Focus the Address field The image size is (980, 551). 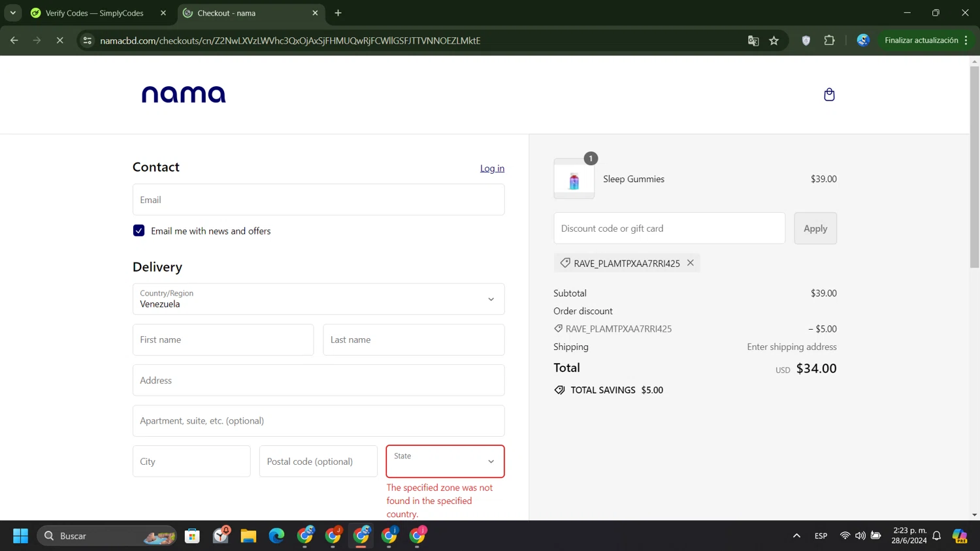(319, 381)
